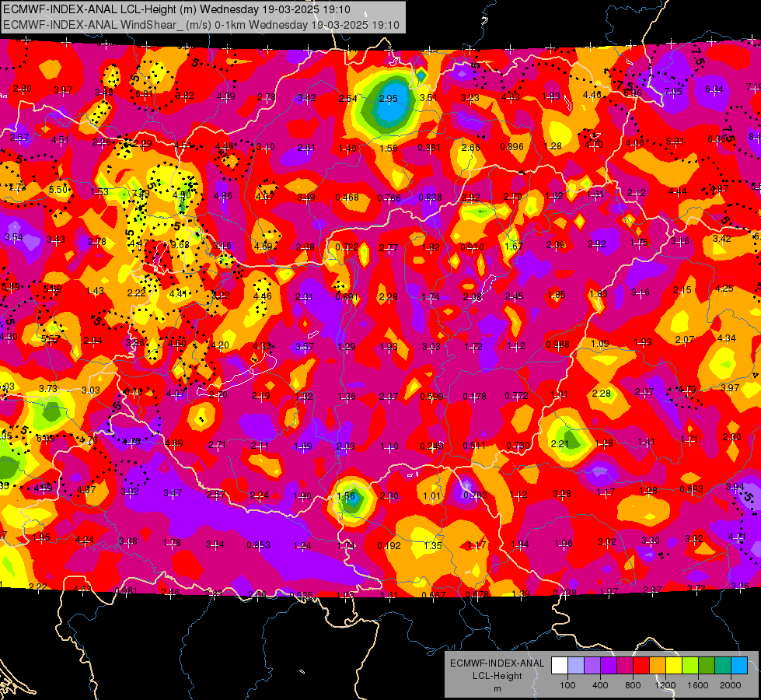761x700 pixels.
Task: Click the wind shear value 0.896
Action: coord(511,147)
